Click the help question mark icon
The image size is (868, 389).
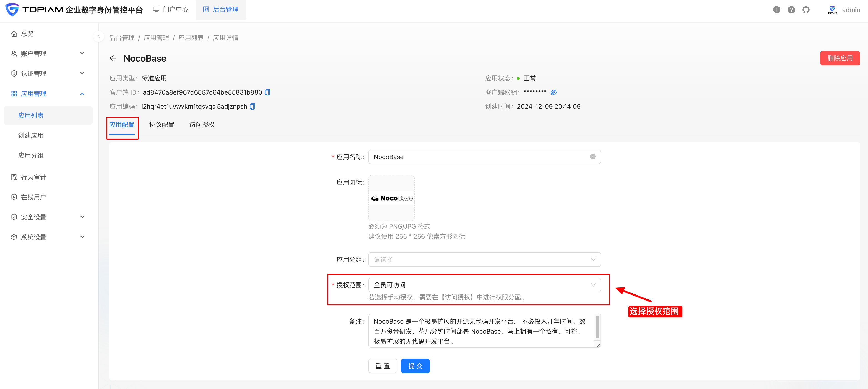(x=791, y=10)
